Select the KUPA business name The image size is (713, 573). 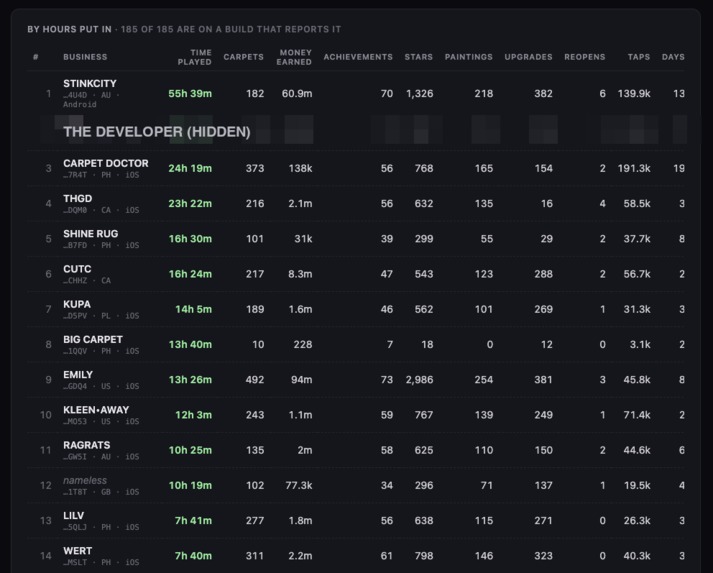pos(77,304)
